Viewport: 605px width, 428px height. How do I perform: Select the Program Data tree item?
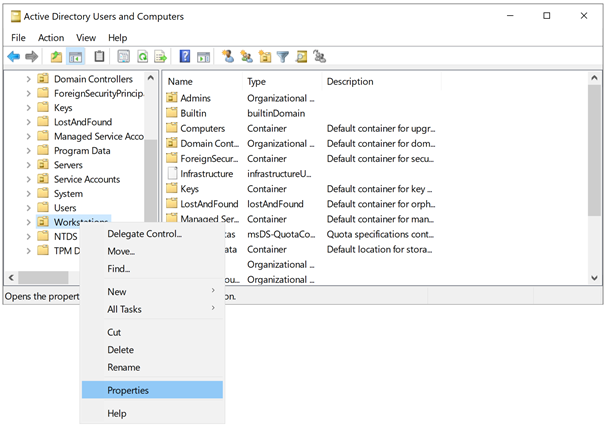(x=82, y=151)
